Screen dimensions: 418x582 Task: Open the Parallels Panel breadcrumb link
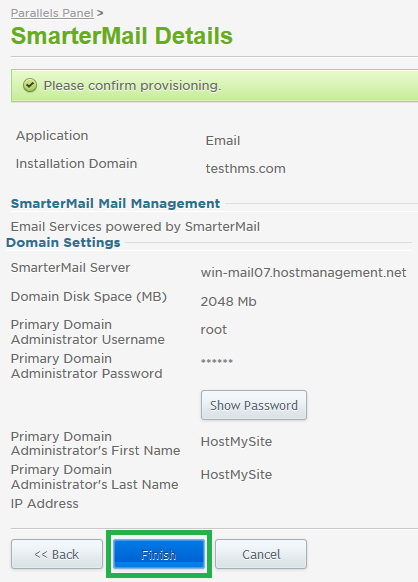pos(52,13)
